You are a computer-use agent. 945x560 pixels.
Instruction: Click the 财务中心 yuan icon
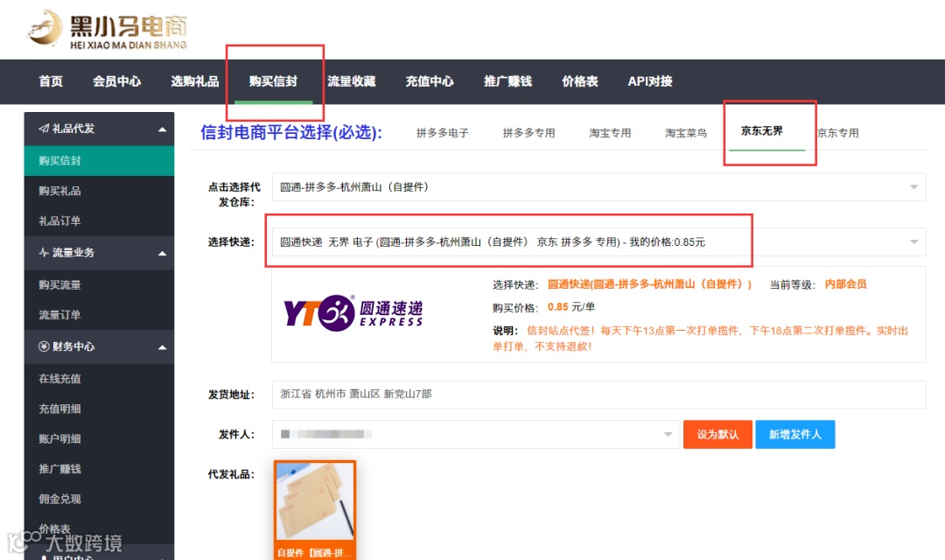click(x=44, y=346)
